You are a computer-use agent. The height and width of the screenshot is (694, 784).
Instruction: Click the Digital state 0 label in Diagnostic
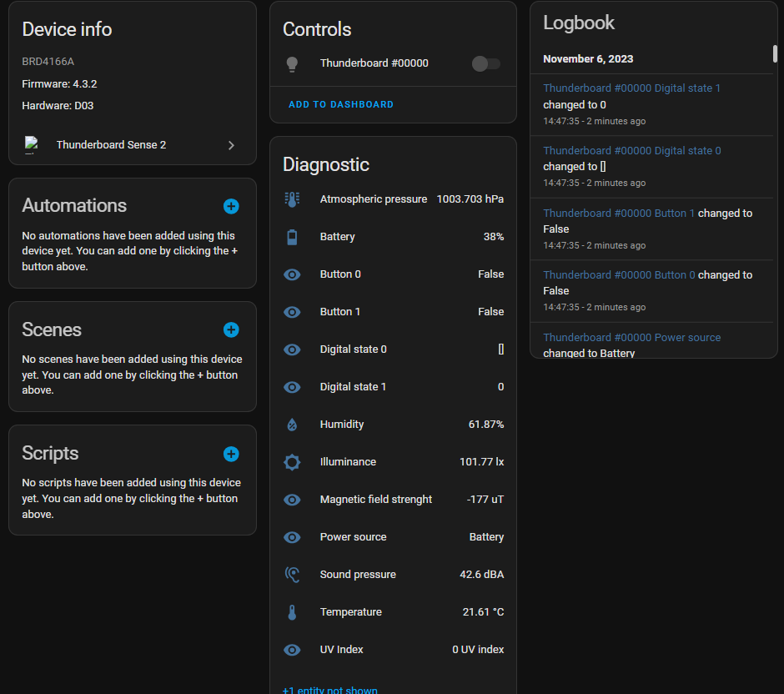[x=353, y=350]
